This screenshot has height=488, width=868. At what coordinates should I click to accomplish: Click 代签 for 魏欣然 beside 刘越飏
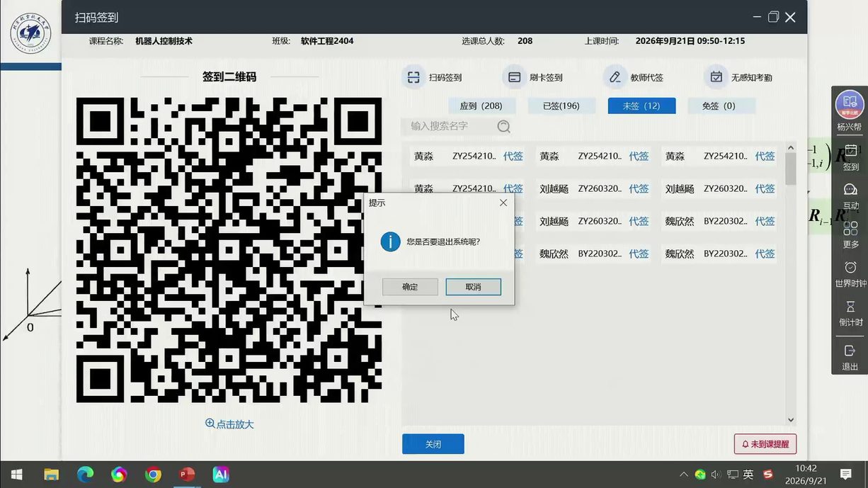point(765,221)
